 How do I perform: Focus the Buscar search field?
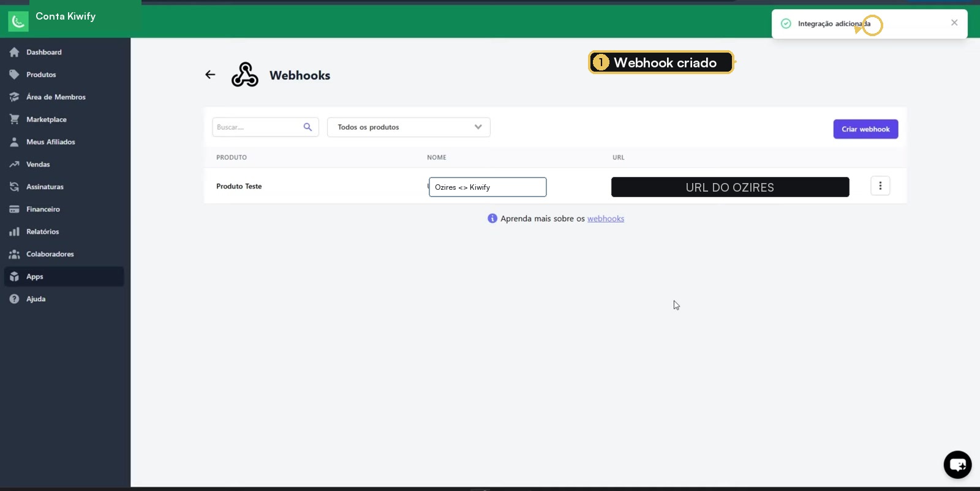coord(265,127)
